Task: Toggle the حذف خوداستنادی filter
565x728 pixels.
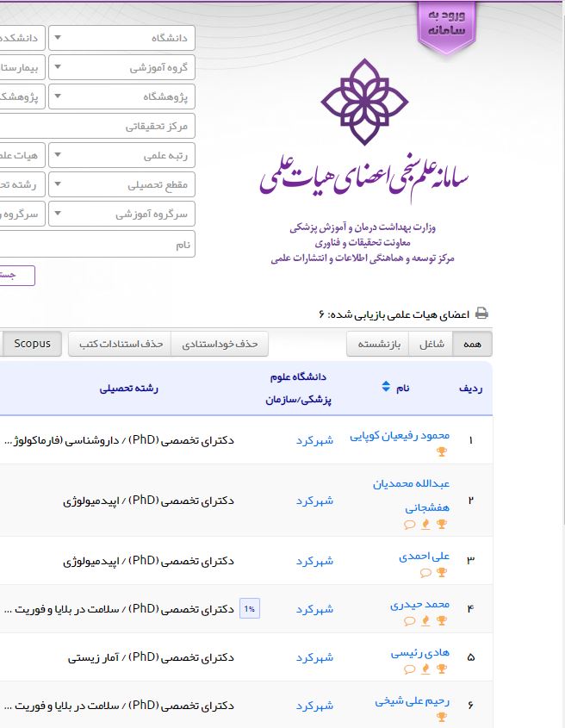Action: [220, 344]
